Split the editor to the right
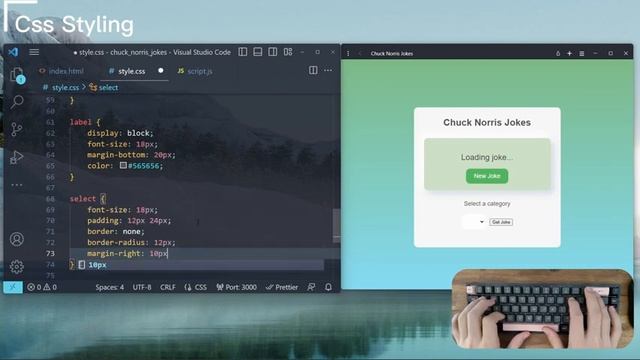This screenshot has height=360, width=640. 313,70
